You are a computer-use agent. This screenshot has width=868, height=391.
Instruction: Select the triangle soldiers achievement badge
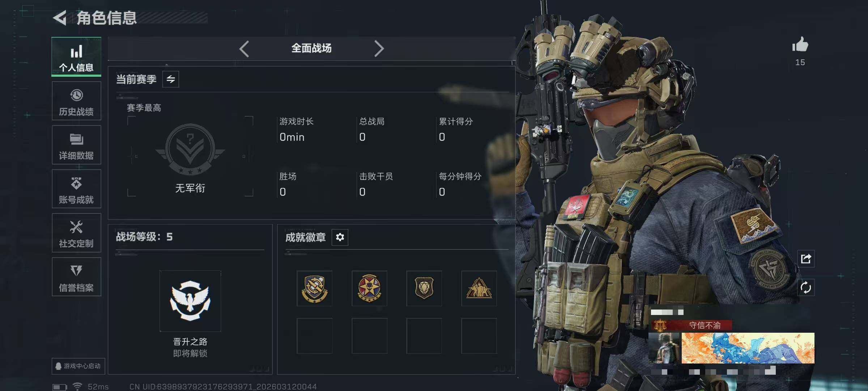point(479,288)
